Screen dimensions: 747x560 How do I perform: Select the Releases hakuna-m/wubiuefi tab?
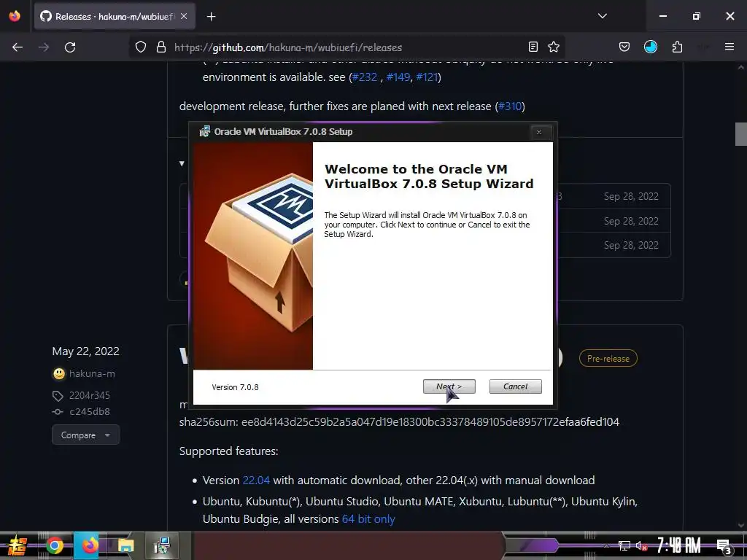[115, 17]
